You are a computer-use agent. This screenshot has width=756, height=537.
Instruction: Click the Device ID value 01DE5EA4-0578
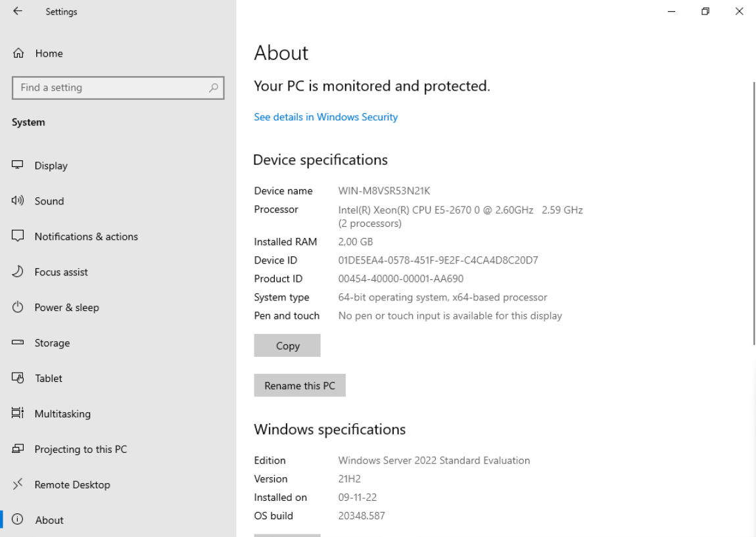[x=438, y=260]
